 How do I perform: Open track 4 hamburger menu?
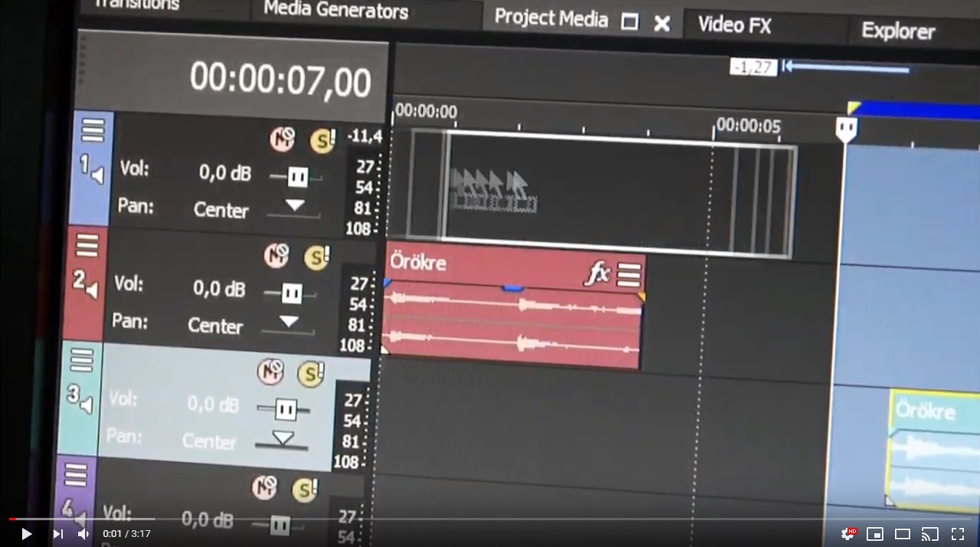pyautogui.click(x=75, y=476)
